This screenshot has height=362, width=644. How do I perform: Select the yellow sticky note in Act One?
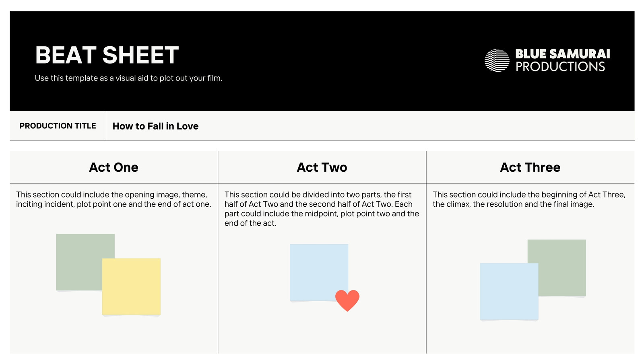(131, 286)
